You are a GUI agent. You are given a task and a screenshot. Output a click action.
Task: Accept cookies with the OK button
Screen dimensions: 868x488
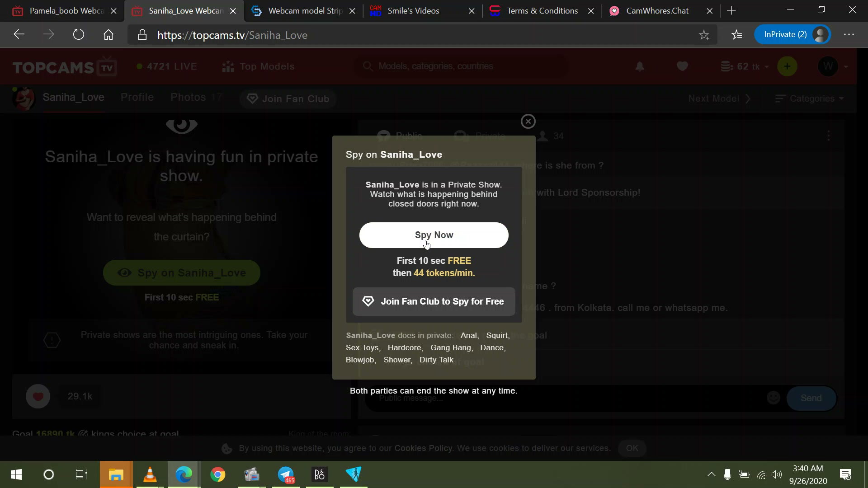pyautogui.click(x=632, y=448)
